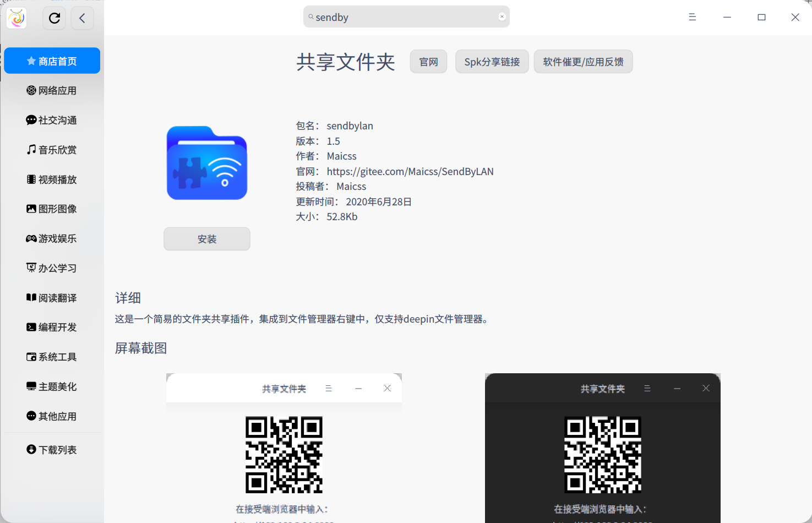812x523 pixels.
Task: Open the 视频播放 video category
Action: click(x=52, y=179)
